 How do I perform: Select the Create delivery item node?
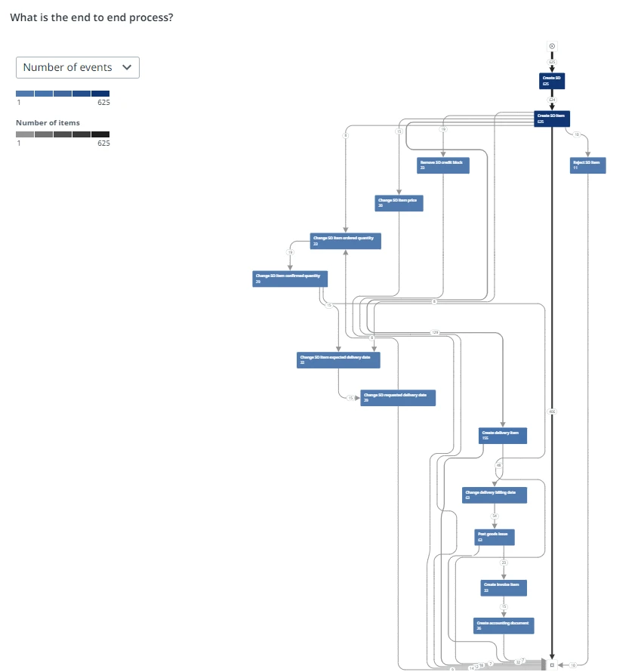coord(503,436)
